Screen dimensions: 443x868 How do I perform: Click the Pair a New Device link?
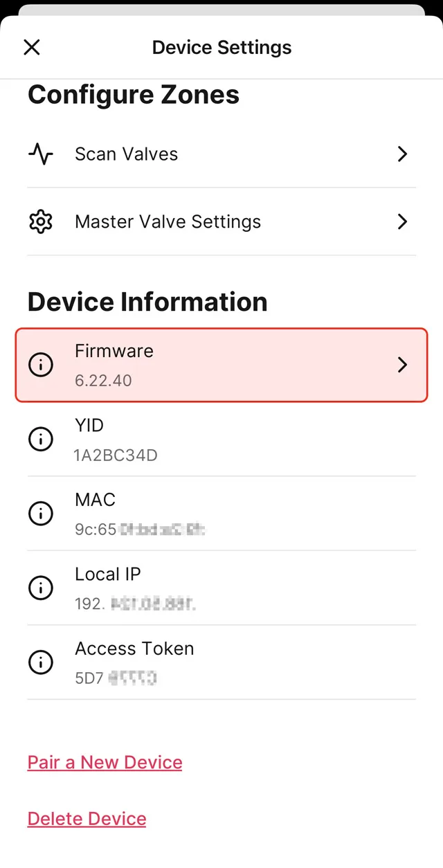(x=105, y=762)
